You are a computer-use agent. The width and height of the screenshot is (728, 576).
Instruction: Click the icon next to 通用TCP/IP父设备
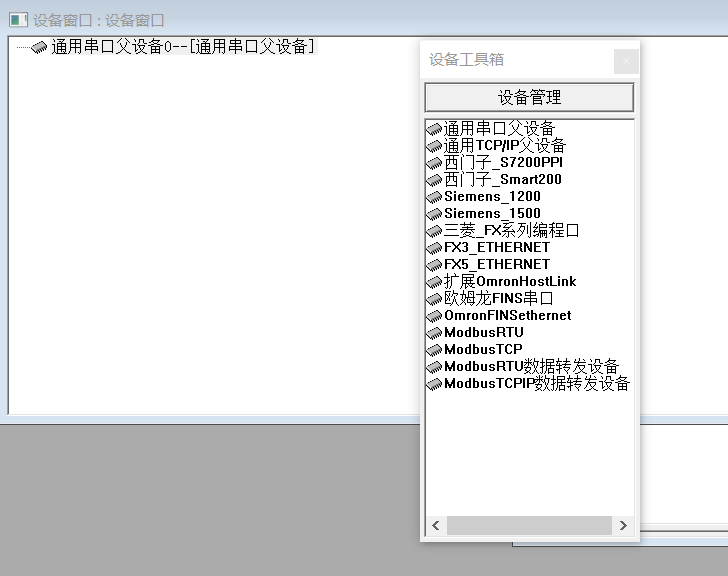click(x=434, y=146)
